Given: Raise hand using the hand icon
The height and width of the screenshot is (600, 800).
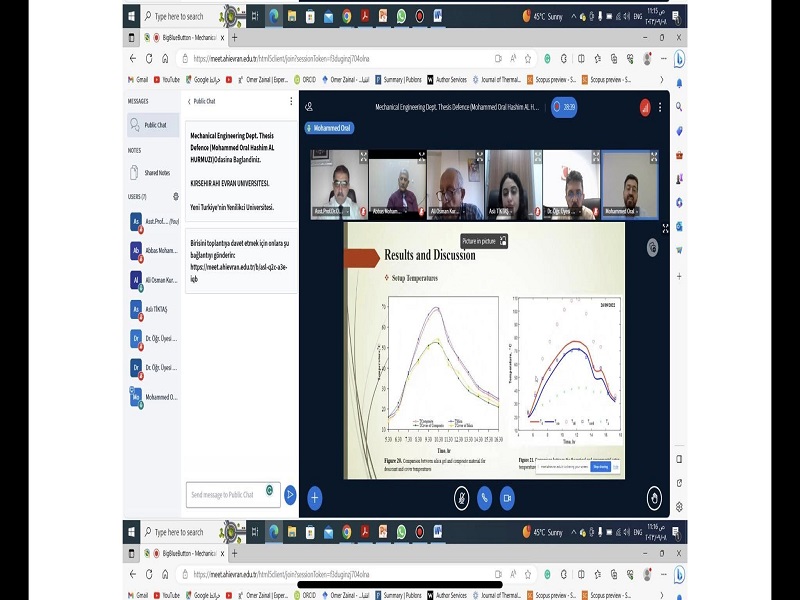Looking at the screenshot, I should 654,497.
